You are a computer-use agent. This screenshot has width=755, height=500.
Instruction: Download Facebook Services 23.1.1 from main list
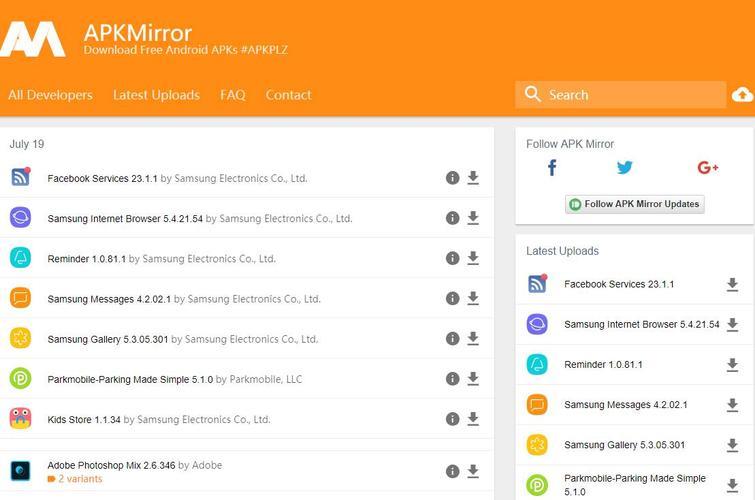473,178
